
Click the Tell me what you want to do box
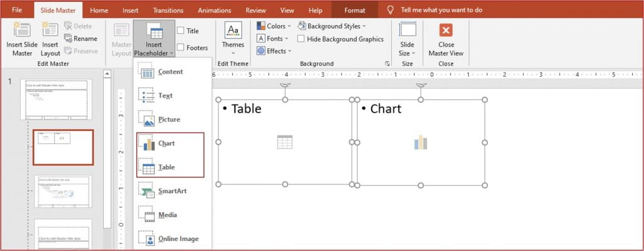pos(441,10)
